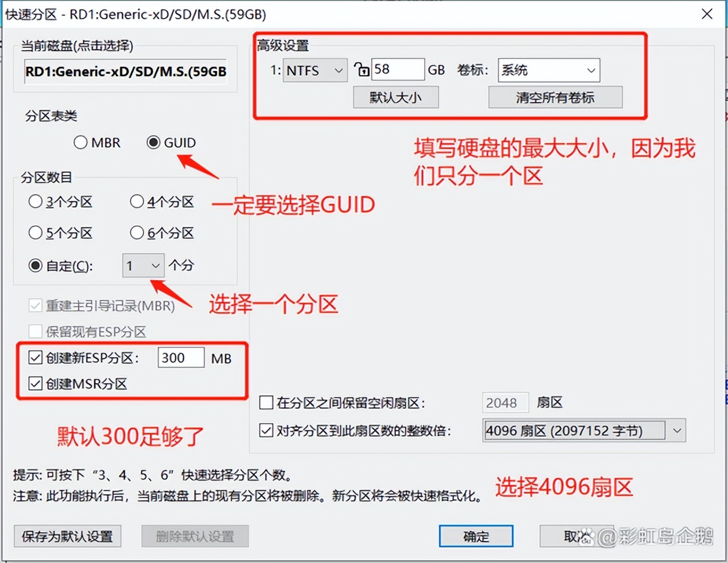Select the 6个分区 option
This screenshot has height=563, width=728.
pos(136,233)
